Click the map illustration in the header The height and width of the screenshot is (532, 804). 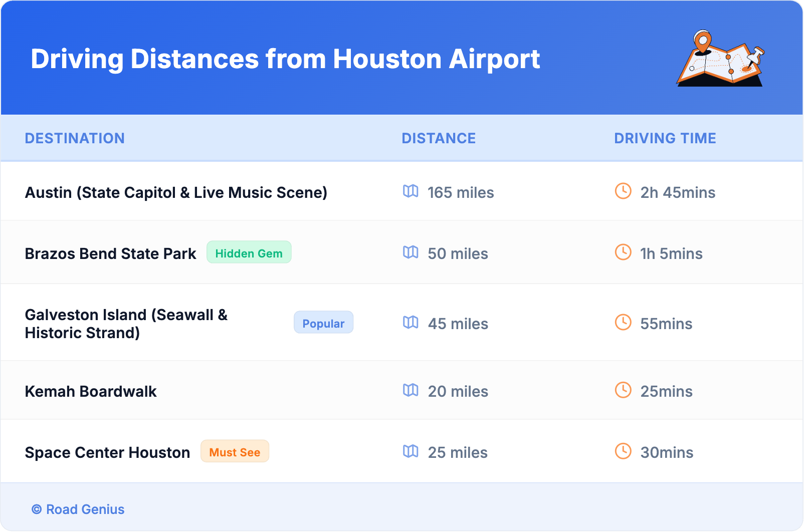(720, 59)
